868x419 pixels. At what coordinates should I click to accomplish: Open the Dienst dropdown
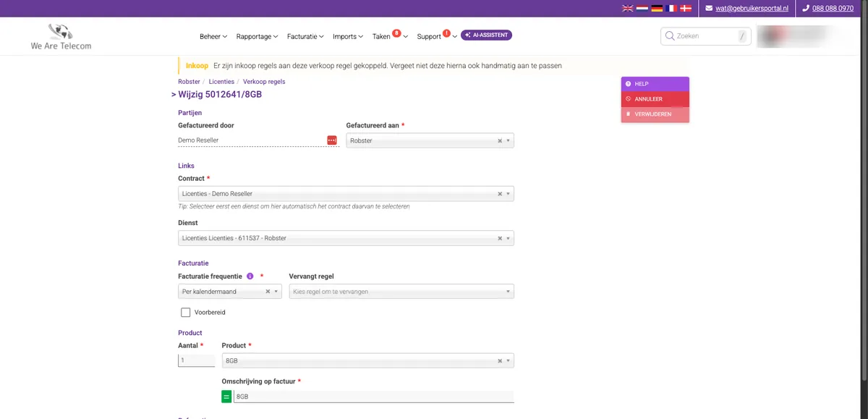[346, 238]
